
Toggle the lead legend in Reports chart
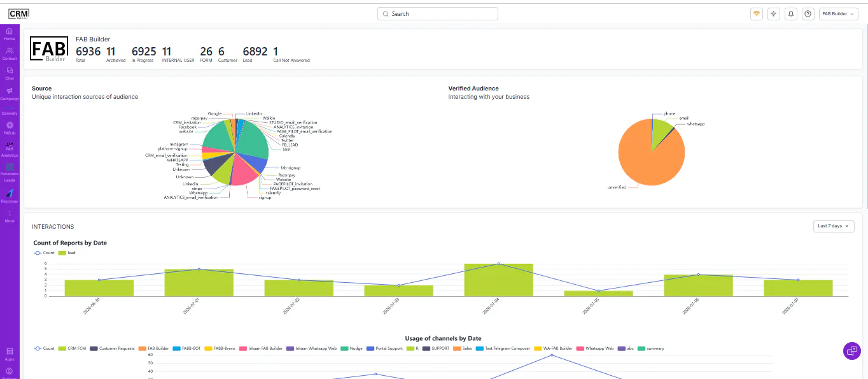click(67, 253)
